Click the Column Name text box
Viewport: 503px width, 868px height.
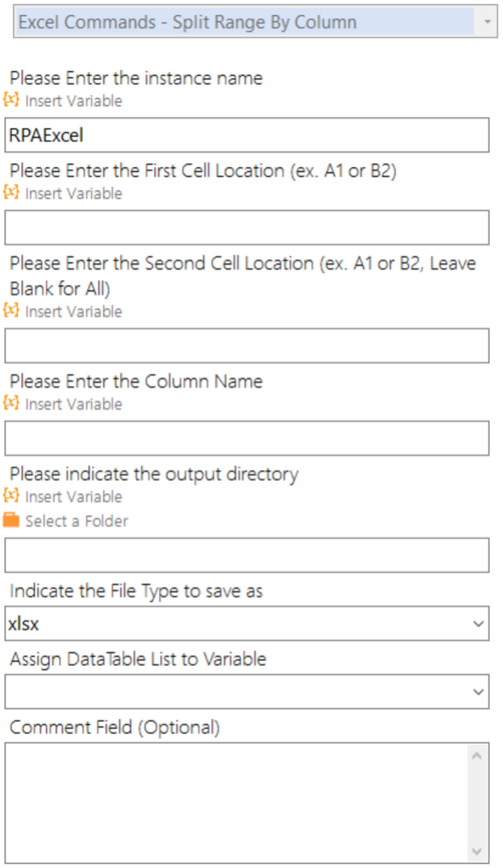tap(247, 438)
